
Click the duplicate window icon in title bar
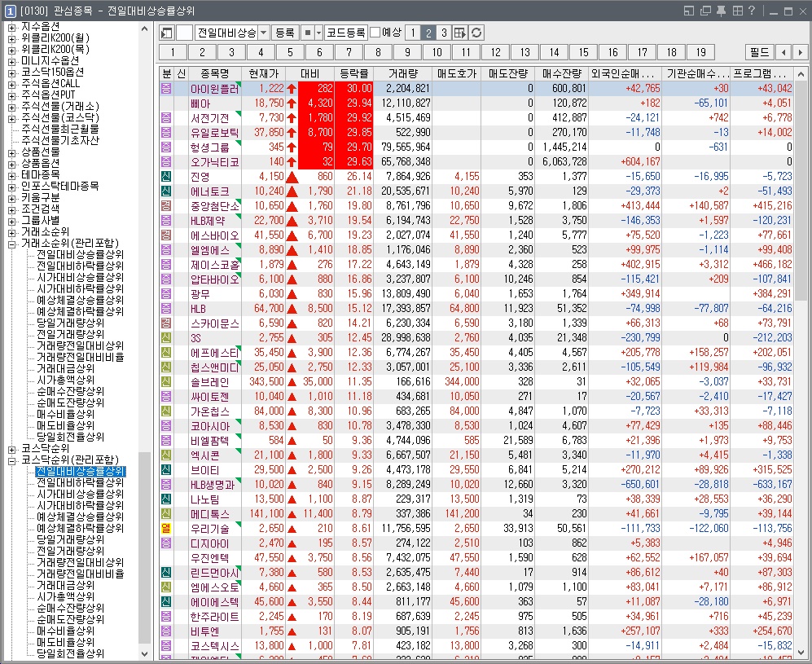(704, 11)
